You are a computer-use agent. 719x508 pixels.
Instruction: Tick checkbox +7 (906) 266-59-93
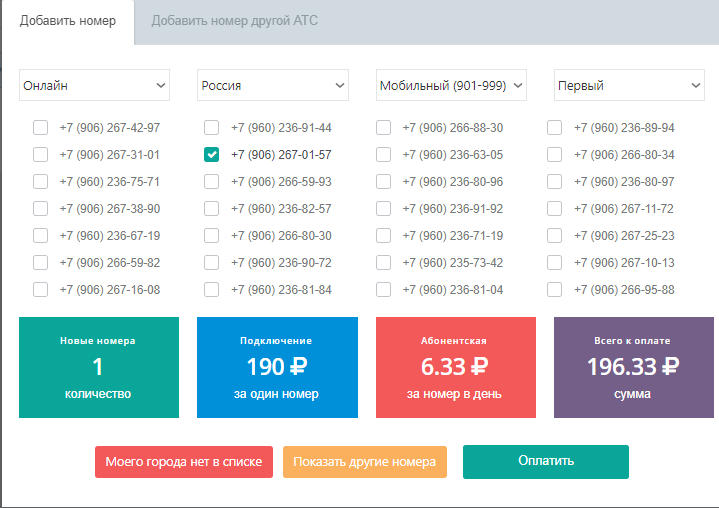[211, 182]
